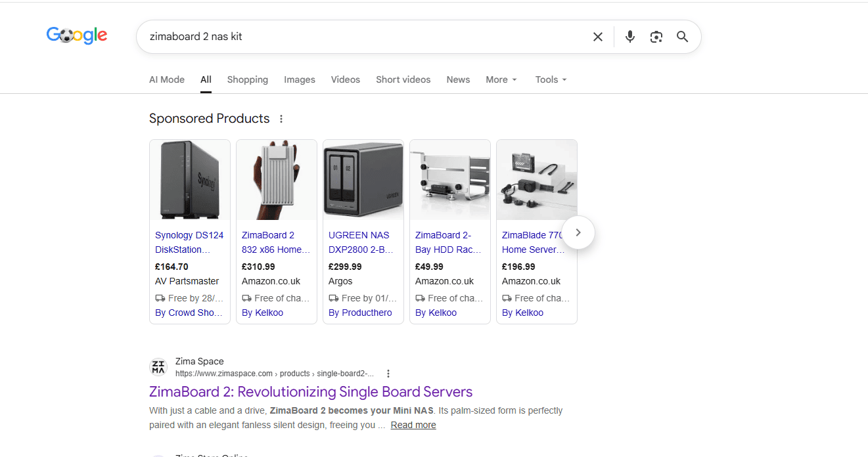
Task: Open three-dot menu beside zimaspace.com URL
Action: [x=388, y=374]
